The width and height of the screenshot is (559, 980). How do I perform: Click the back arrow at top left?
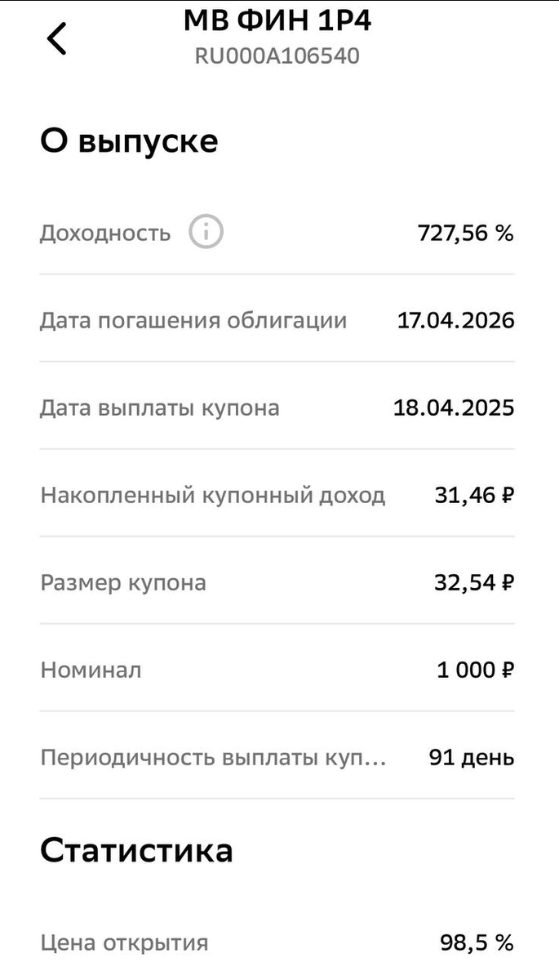coord(55,37)
